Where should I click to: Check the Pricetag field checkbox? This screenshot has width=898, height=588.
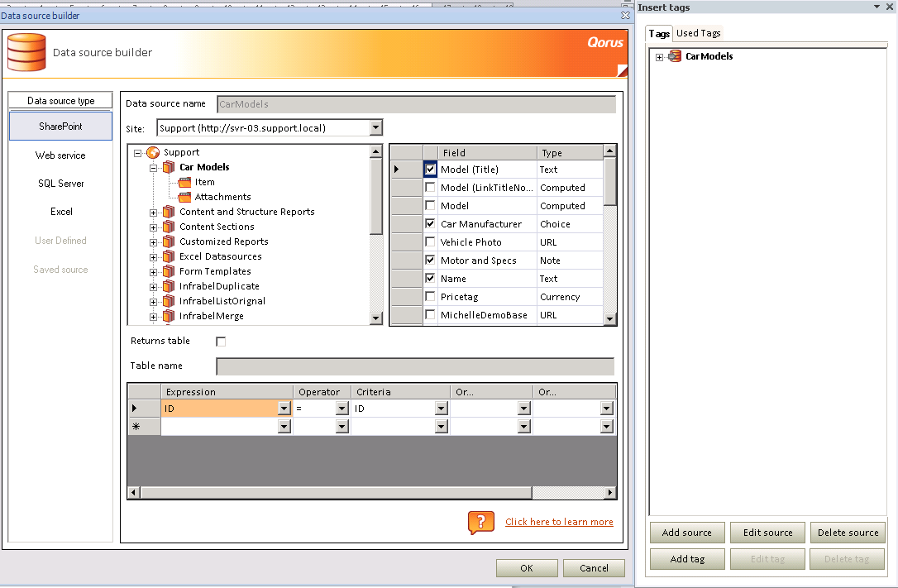(430, 297)
